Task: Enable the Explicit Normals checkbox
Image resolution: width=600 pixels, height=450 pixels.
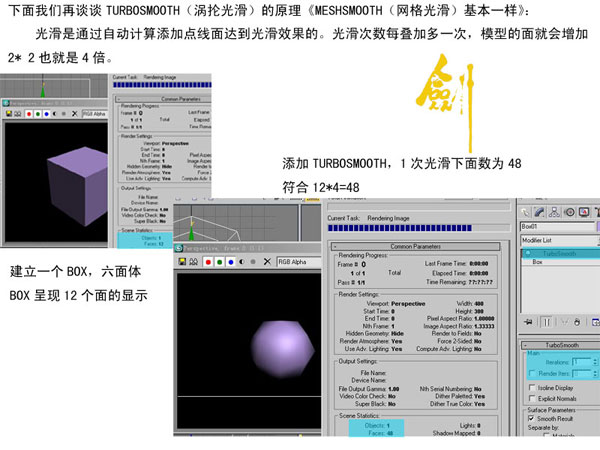Action: (529, 399)
